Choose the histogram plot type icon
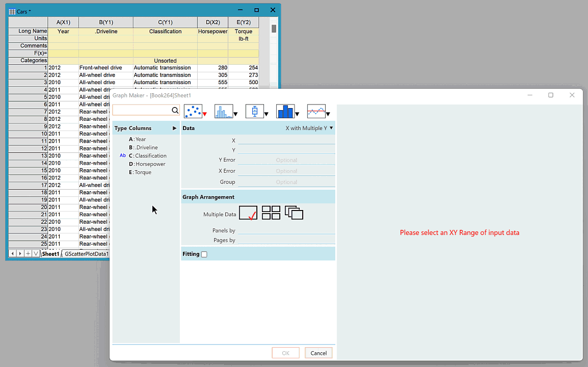Viewport: 588px width, 367px height. pyautogui.click(x=223, y=111)
